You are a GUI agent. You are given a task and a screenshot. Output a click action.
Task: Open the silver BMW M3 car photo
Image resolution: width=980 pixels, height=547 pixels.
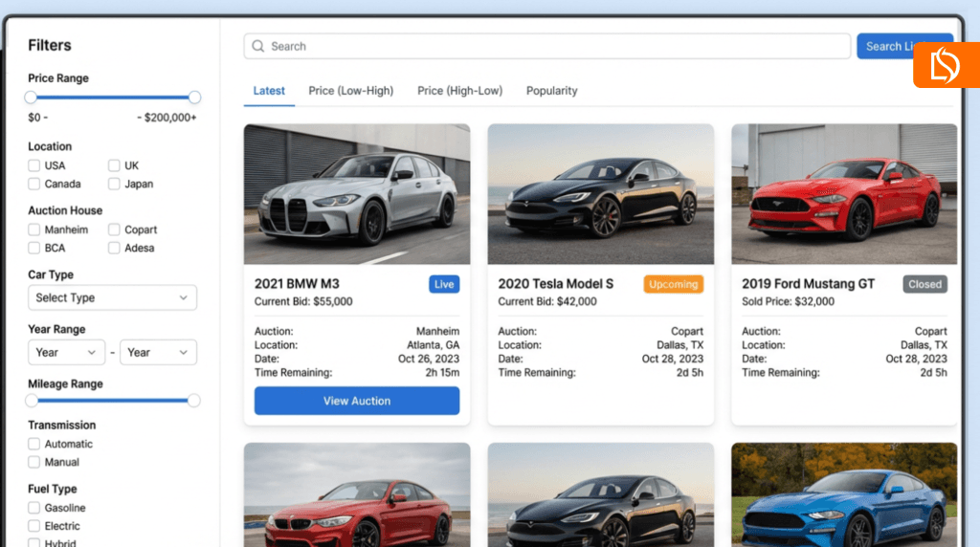click(357, 194)
